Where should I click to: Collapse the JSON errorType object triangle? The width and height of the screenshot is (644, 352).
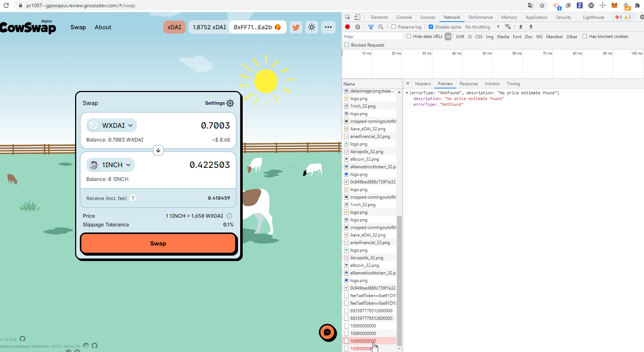[407, 93]
